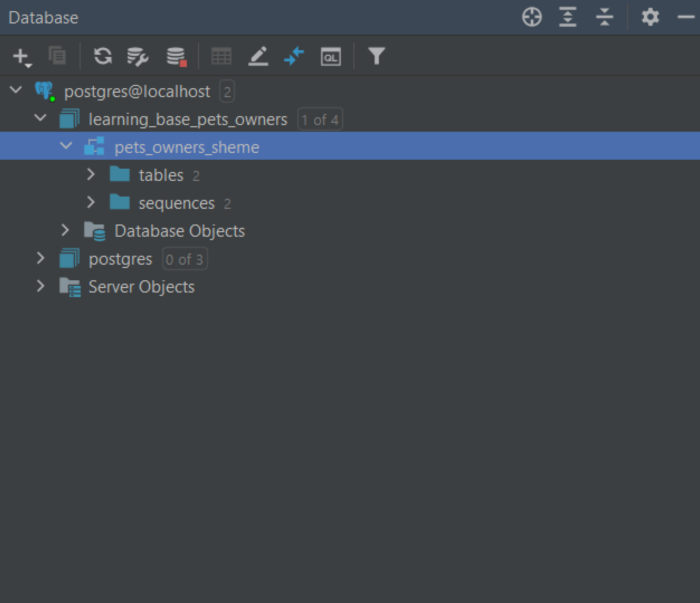Click the Database Objects folder icon
700x603 pixels.
click(x=95, y=231)
